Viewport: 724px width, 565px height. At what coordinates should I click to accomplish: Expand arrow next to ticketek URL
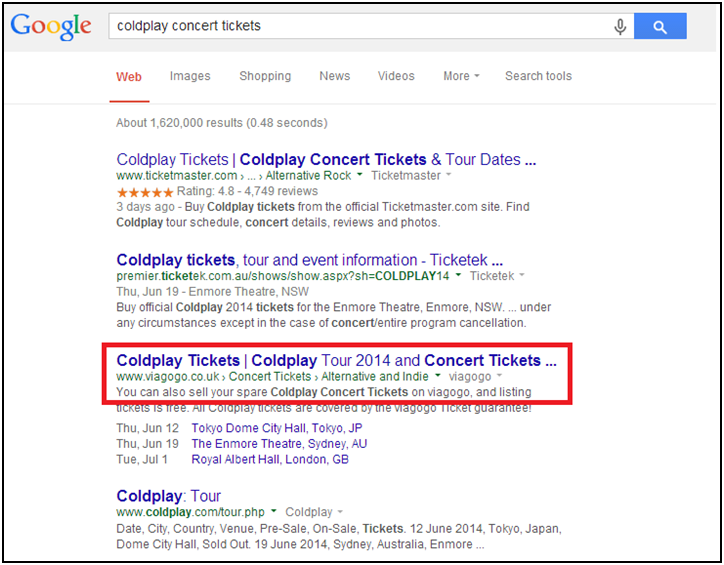click(459, 276)
